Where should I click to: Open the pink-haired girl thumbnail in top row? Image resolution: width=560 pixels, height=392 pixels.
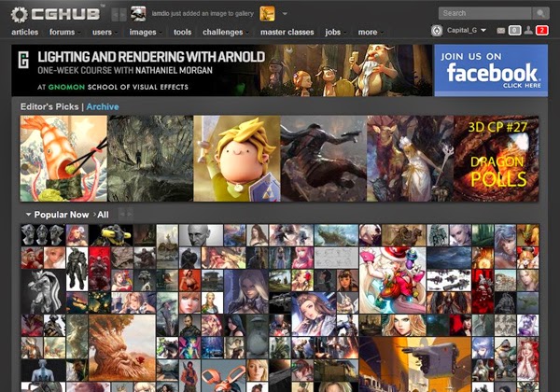click(x=77, y=235)
